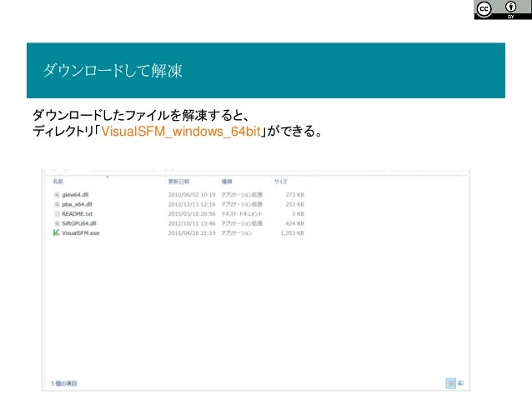
Task: Click the file name SiftGPU64.dll
Action: (79, 223)
